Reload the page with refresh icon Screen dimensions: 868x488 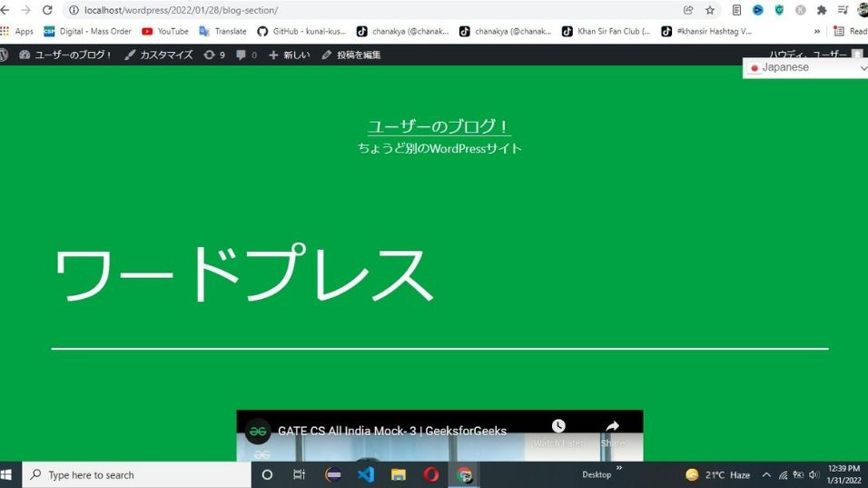(x=47, y=10)
